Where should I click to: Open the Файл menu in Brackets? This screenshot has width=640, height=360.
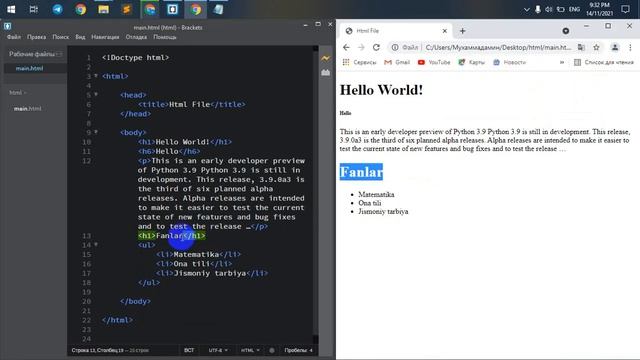point(13,37)
